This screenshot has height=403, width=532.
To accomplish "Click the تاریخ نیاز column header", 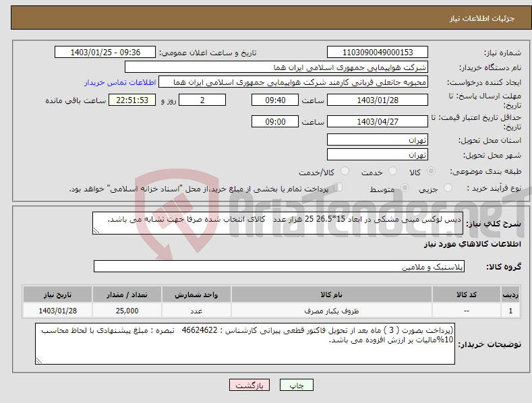I will pos(58,294).
